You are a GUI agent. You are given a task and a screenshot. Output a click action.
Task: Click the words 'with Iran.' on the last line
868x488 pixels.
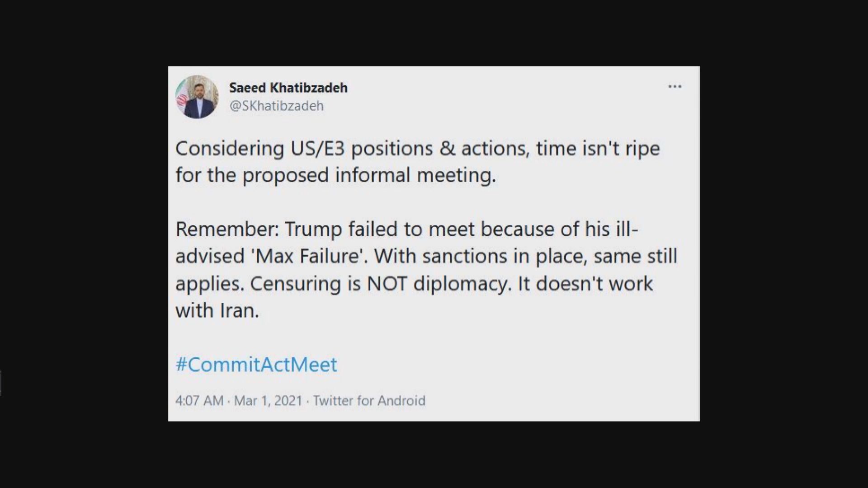click(x=217, y=310)
